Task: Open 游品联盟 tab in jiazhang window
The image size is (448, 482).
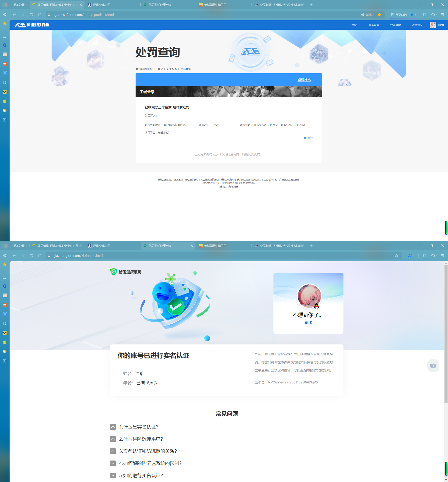Action: [x=279, y=246]
